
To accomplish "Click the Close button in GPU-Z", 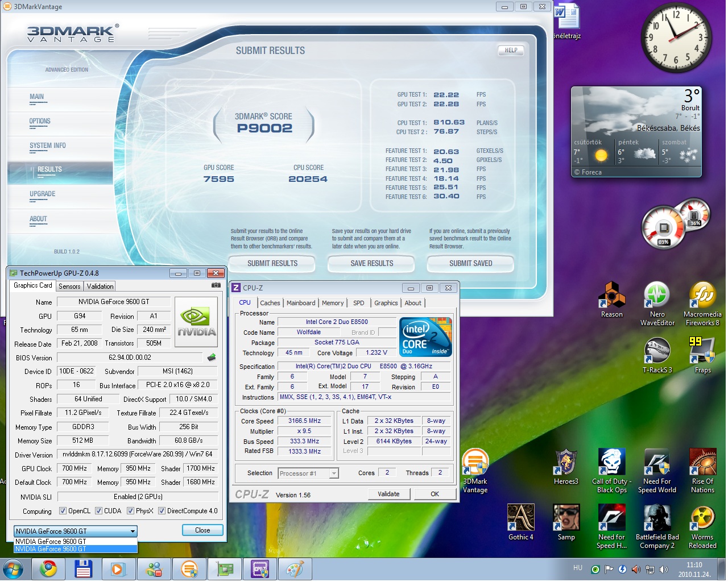I will pos(202,530).
